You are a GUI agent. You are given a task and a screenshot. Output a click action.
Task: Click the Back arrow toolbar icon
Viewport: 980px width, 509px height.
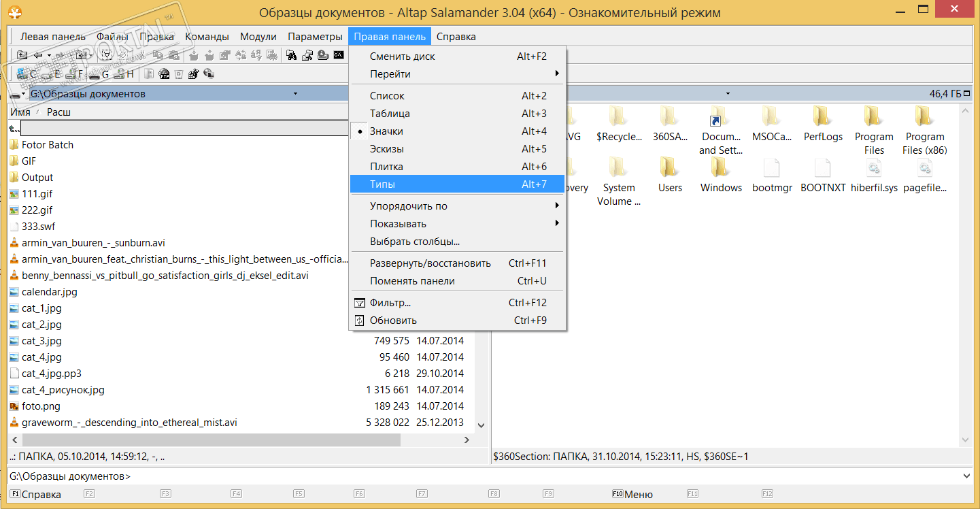38,55
